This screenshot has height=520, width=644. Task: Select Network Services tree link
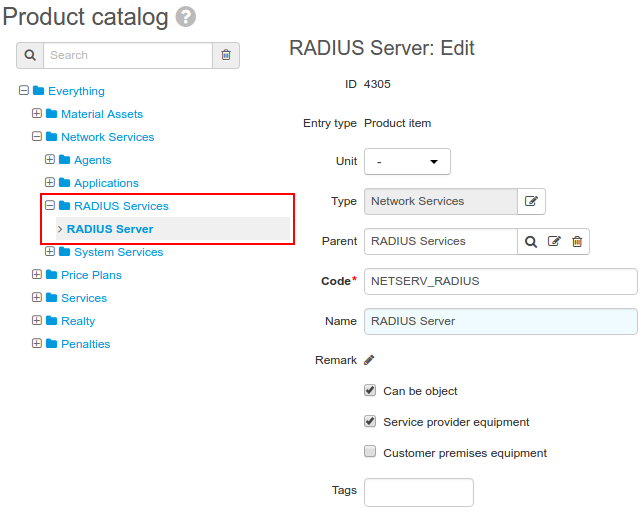(x=108, y=137)
